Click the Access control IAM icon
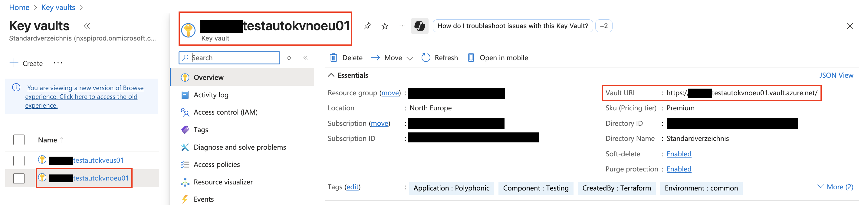868x205 pixels. pos(185,112)
